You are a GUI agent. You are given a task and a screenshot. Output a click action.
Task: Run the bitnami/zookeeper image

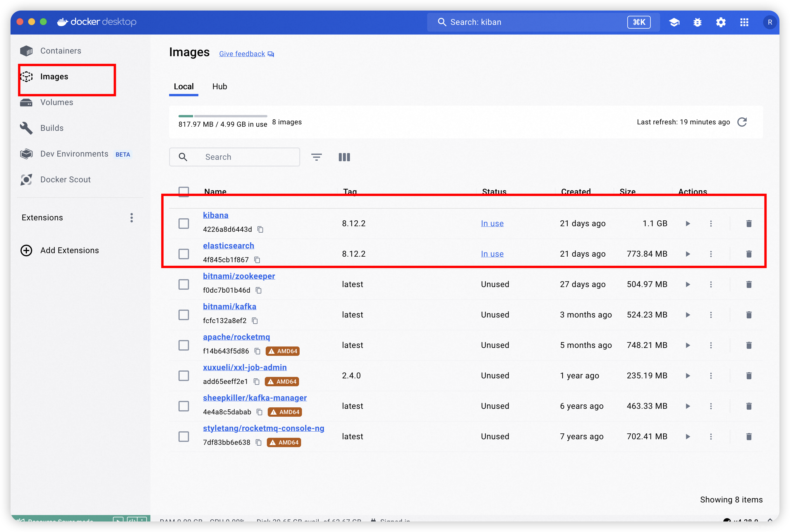(x=688, y=284)
